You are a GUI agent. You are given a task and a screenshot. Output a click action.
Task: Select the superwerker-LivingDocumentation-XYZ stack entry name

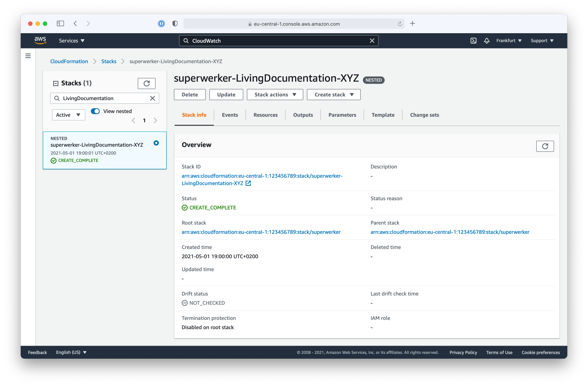pos(97,145)
